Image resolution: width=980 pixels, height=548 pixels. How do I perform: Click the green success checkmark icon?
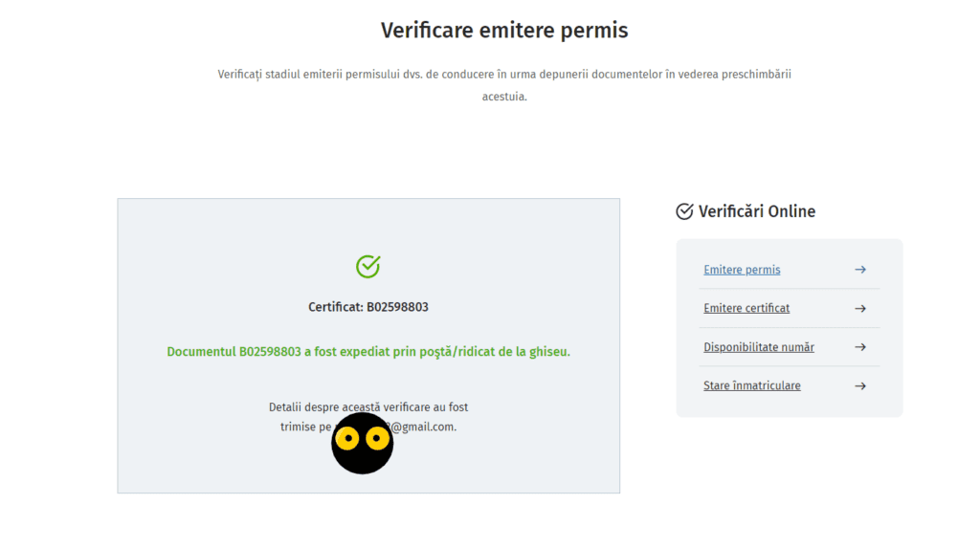(367, 266)
